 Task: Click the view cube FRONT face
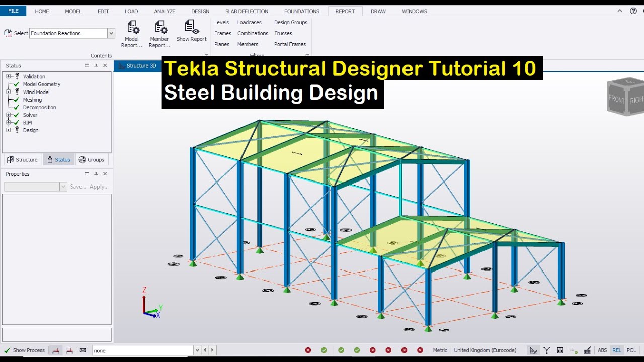(x=616, y=99)
